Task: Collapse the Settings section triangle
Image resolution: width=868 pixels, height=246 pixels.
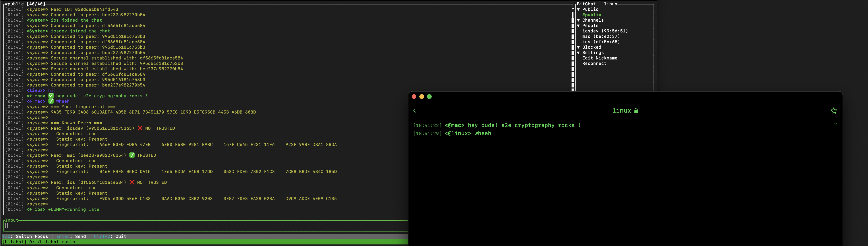Action: click(x=579, y=53)
